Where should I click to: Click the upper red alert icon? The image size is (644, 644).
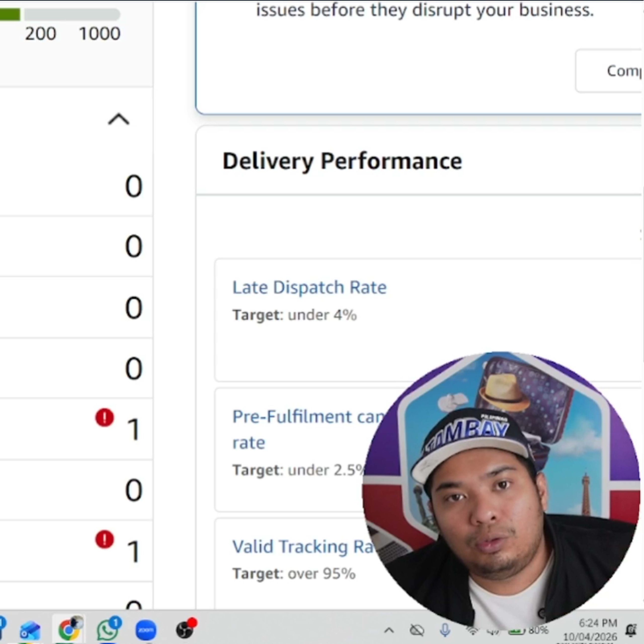pyautogui.click(x=105, y=417)
